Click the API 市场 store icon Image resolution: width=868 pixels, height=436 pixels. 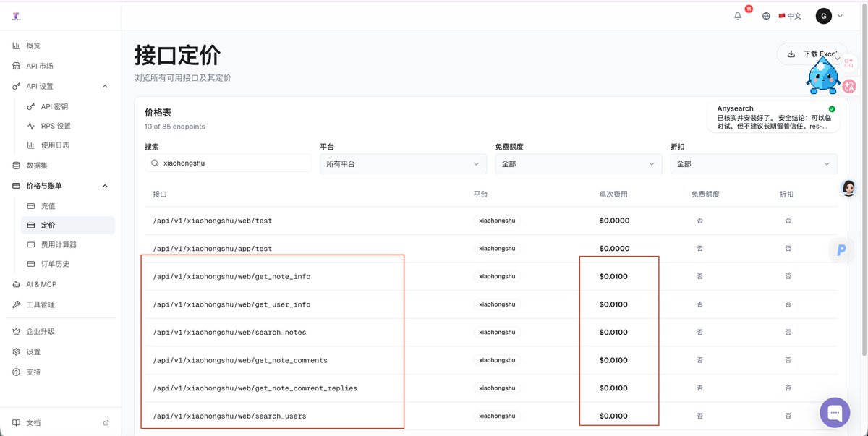(x=16, y=66)
